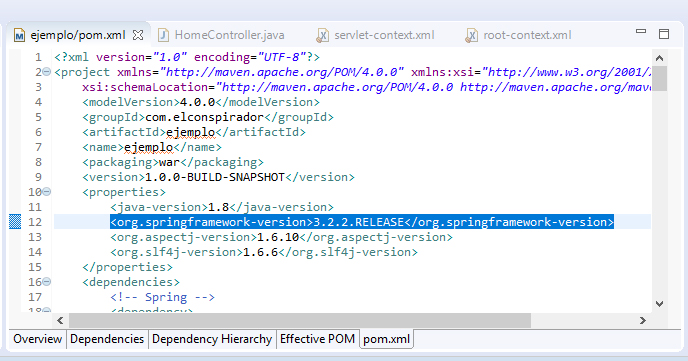Click the version 1.0.0-BUILD-SNAPSHOT text

click(215, 177)
